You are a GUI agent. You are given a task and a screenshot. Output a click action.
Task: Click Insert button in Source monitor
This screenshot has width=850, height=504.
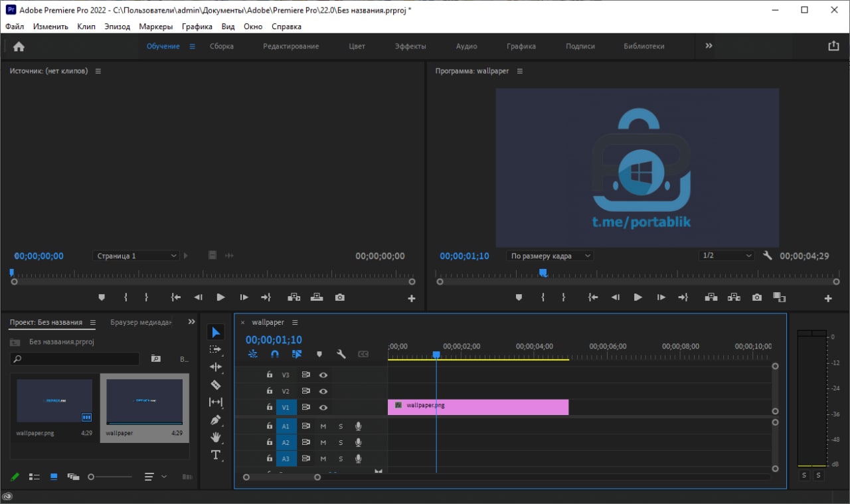(294, 297)
